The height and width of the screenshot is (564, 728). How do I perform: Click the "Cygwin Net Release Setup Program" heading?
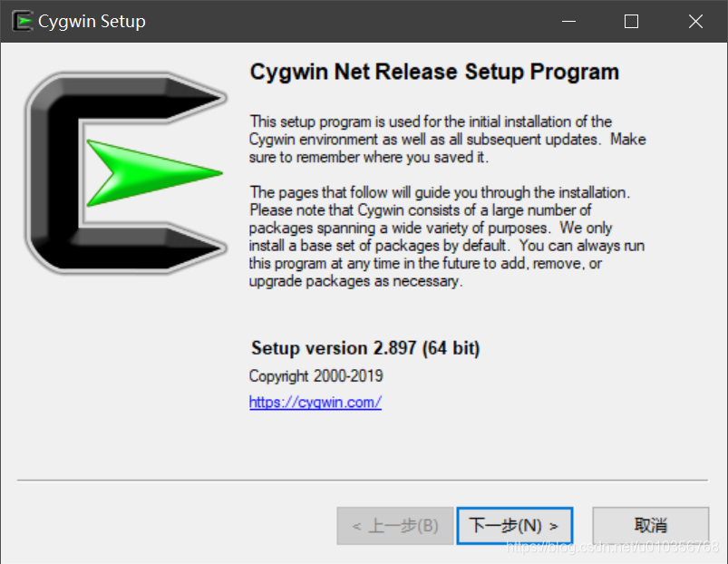pyautogui.click(x=434, y=72)
